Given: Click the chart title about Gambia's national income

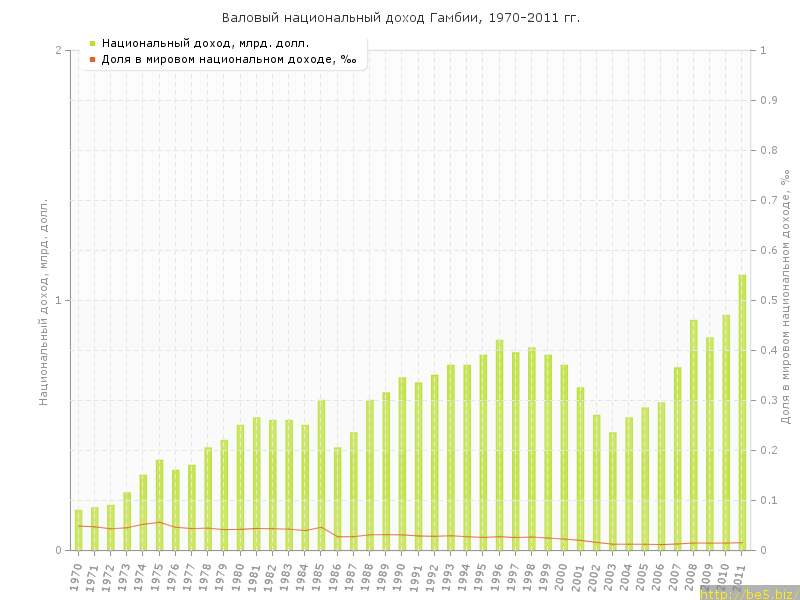Looking at the screenshot, I should pyautogui.click(x=400, y=18).
